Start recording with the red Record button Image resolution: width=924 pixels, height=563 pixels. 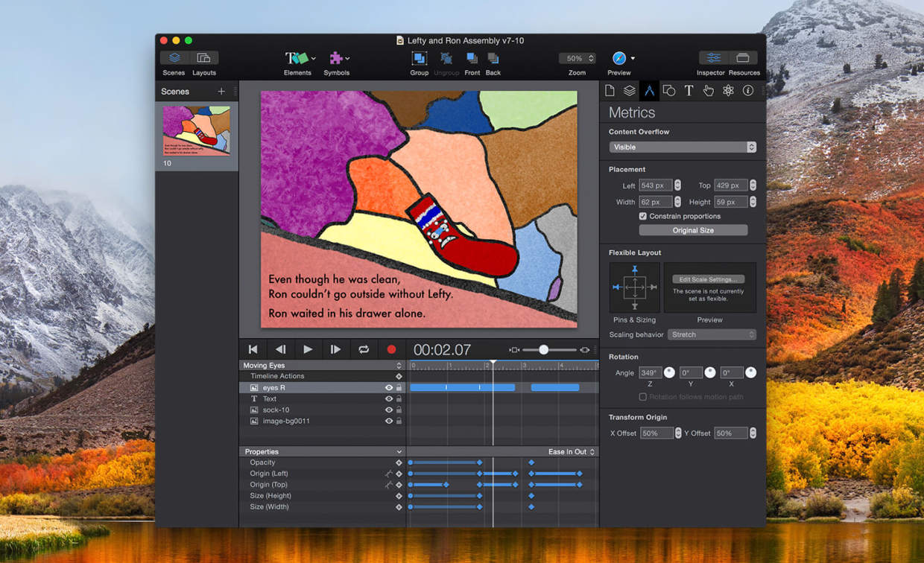[x=391, y=349]
